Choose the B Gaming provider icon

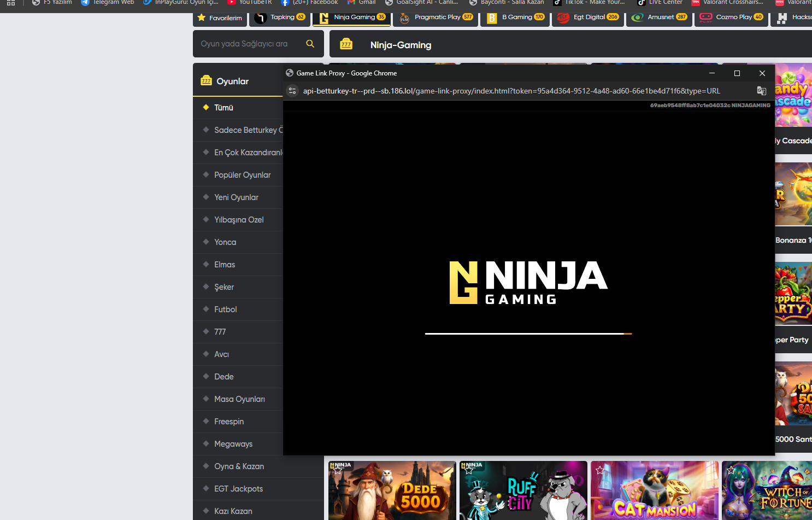(x=492, y=18)
